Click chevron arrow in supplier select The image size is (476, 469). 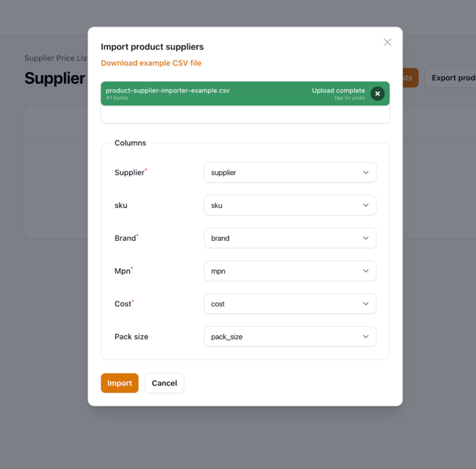(x=366, y=173)
